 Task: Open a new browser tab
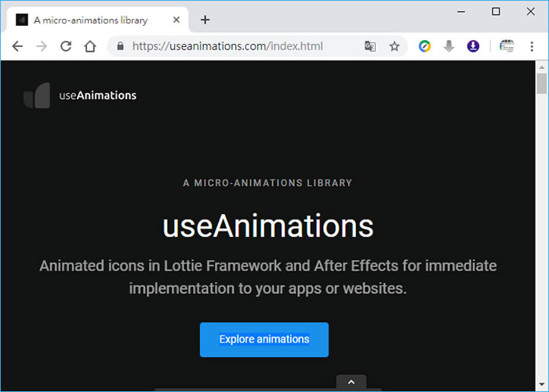coord(205,20)
